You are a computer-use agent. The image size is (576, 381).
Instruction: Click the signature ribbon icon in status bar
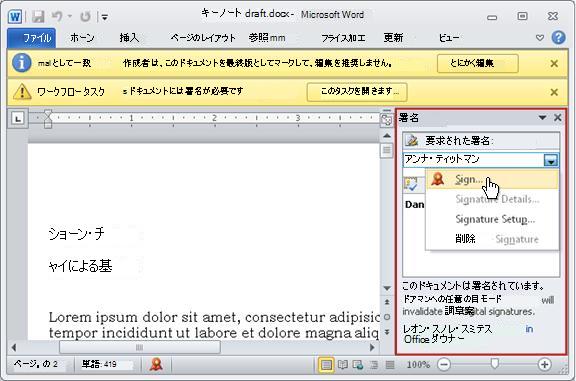(156, 364)
